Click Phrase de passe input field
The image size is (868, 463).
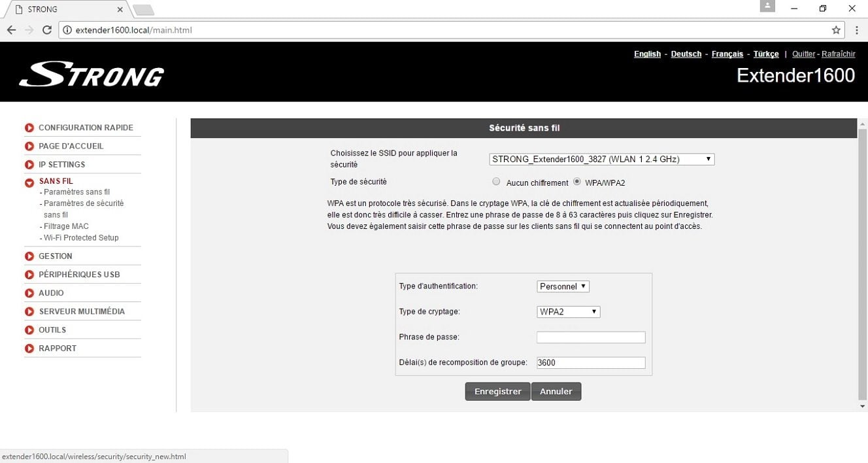pos(591,337)
